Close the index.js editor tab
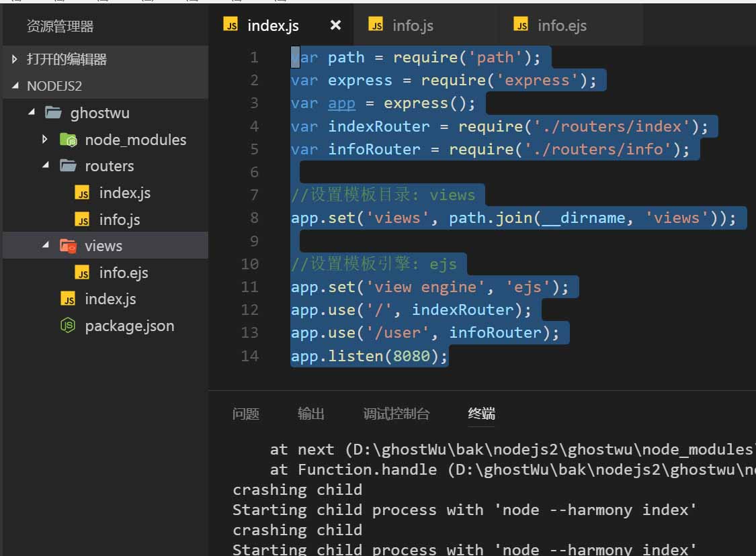 [335, 26]
